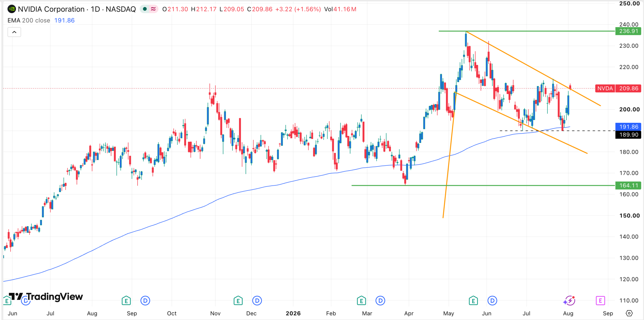The image size is (644, 320).
Task: Open chart settings gear on the time axis
Action: (629, 313)
